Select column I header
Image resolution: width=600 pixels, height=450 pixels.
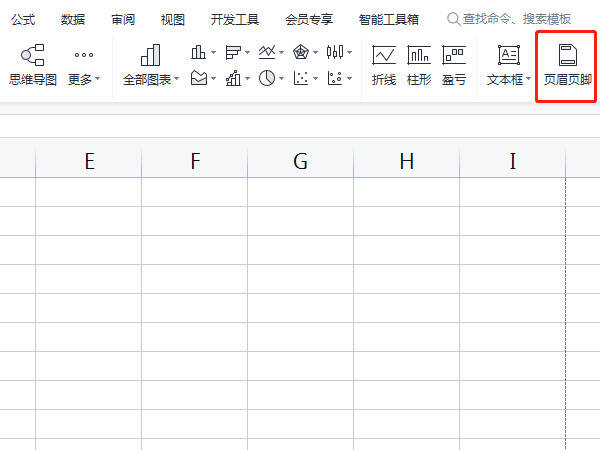(x=513, y=161)
